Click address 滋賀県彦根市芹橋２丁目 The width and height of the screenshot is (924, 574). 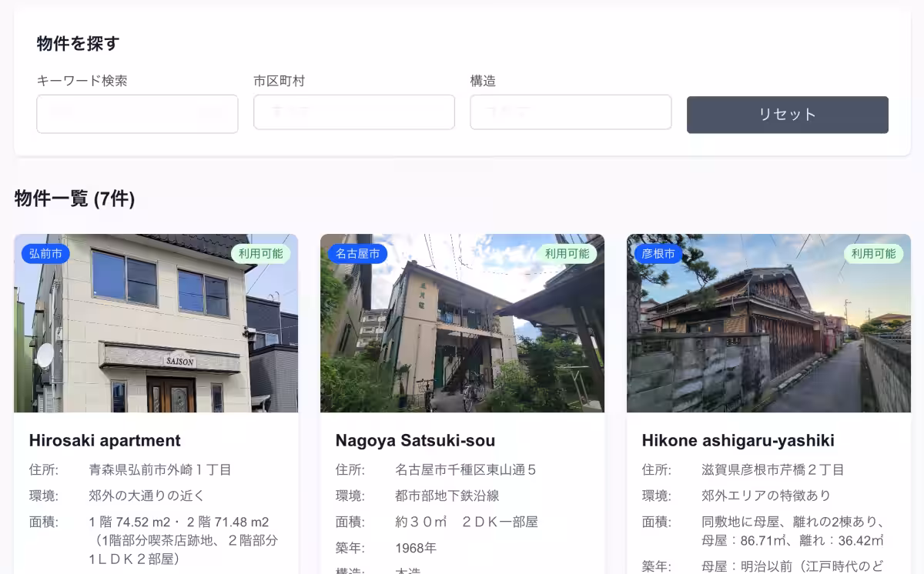[x=773, y=469]
